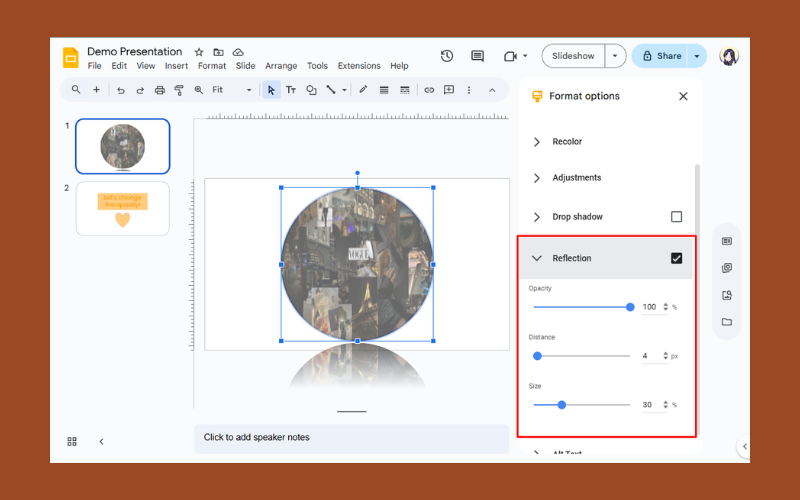The height and width of the screenshot is (500, 800).
Task: Collapse the filmstrip panel arrow
Action: click(x=102, y=441)
